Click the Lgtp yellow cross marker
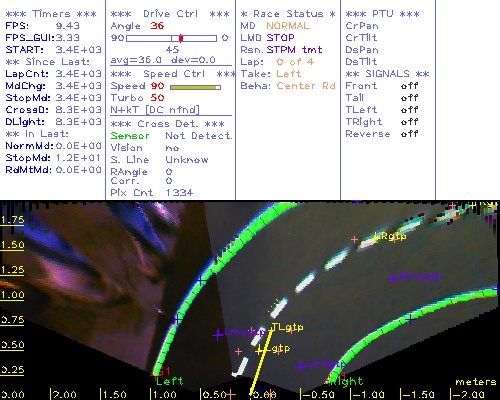500x400 pixels. [260, 350]
